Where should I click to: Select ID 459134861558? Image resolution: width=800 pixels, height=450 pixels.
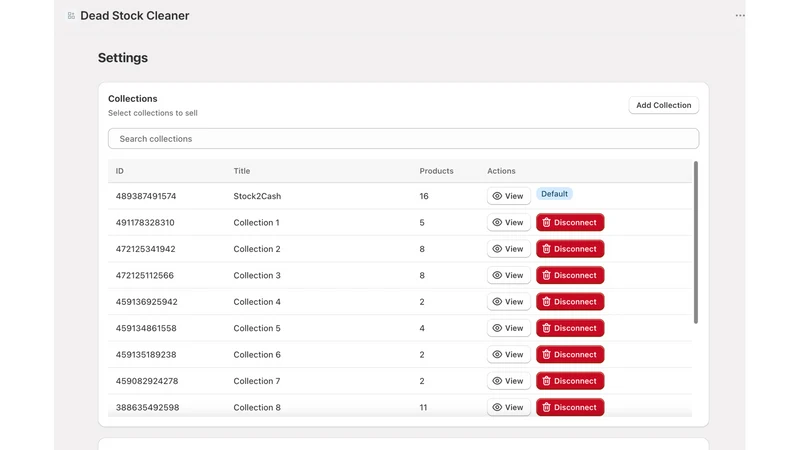[146, 328]
